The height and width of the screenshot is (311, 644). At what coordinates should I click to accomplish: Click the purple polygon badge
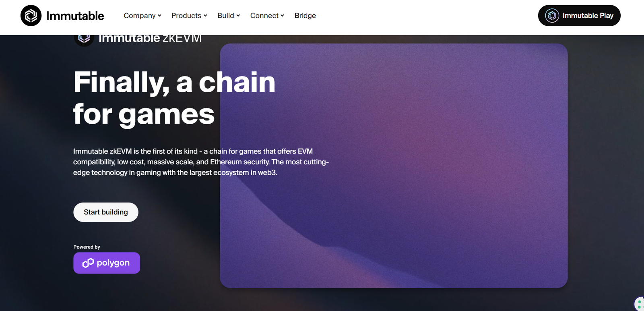point(107,263)
